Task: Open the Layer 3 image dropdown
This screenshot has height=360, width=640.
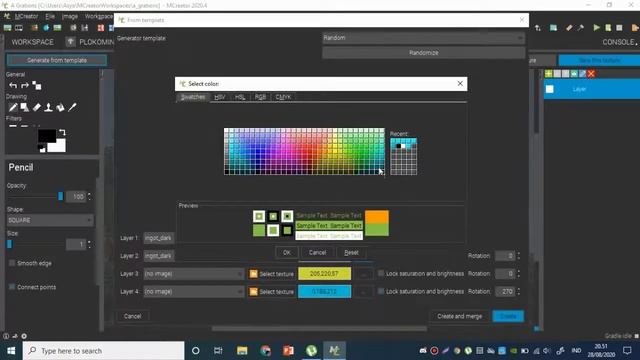Action: [193, 274]
